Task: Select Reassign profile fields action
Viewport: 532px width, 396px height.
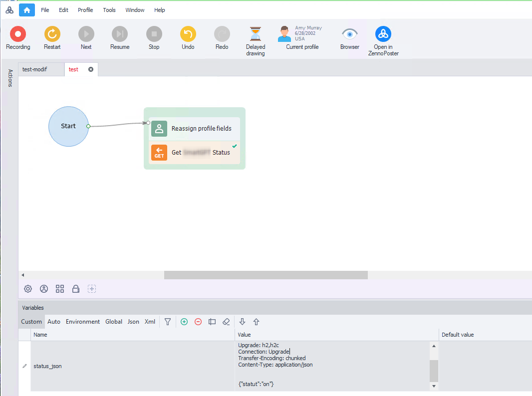Action: pyautogui.click(x=195, y=129)
